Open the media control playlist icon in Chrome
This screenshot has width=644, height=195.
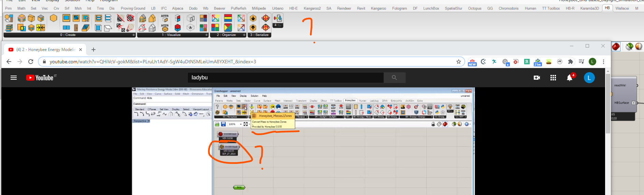(581, 62)
